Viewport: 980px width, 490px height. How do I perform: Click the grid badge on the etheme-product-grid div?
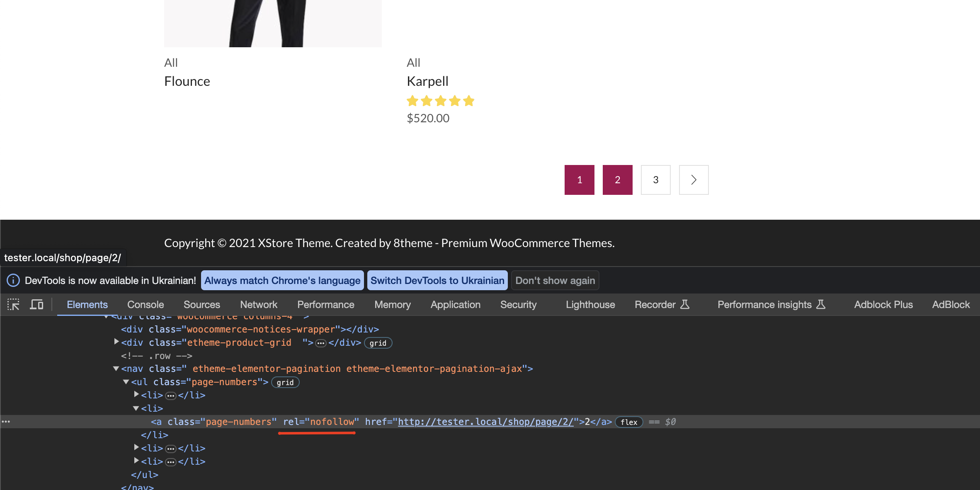[x=378, y=343]
